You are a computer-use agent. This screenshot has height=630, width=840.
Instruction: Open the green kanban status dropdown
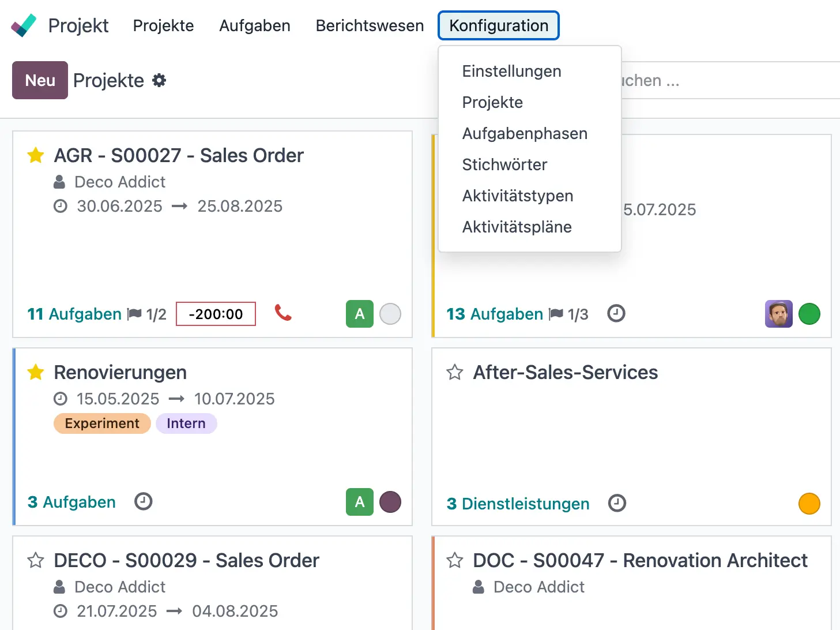tap(809, 314)
